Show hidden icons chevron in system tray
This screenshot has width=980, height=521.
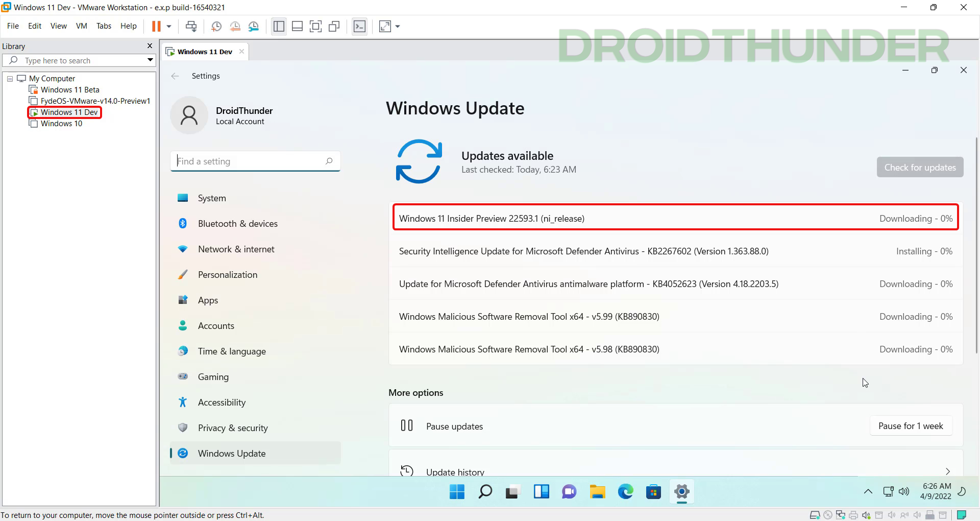click(x=868, y=491)
